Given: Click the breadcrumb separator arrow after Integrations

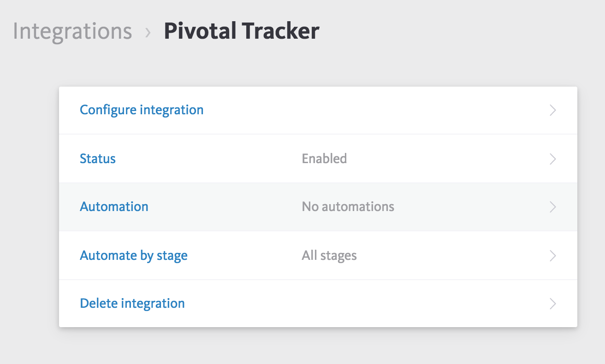Looking at the screenshot, I should [148, 32].
